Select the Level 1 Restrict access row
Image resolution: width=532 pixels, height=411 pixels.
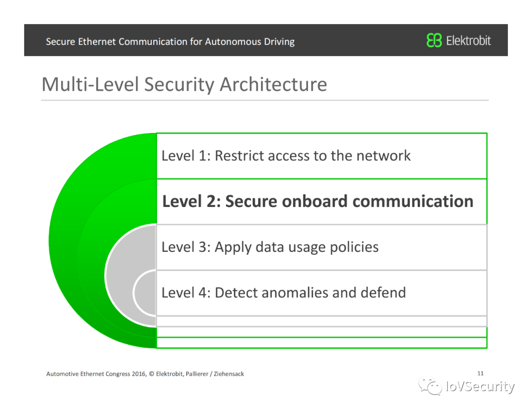pyautogui.click(x=321, y=156)
